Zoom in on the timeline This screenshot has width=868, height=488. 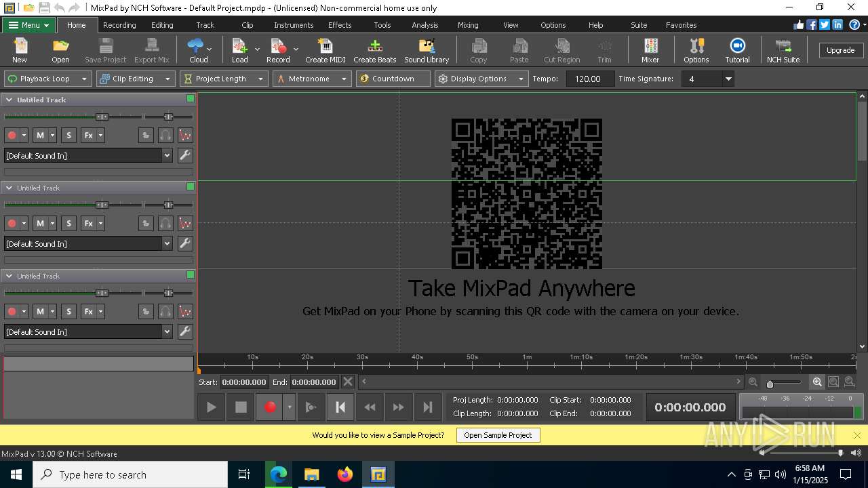tap(817, 382)
